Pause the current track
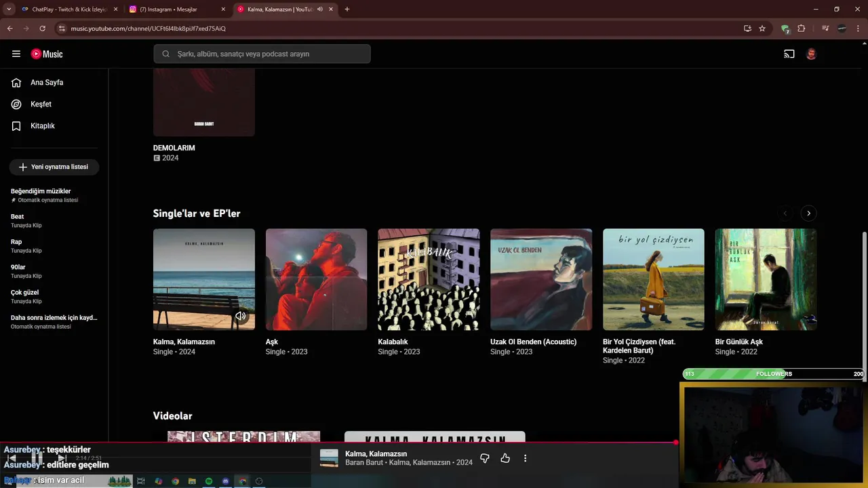 37,459
